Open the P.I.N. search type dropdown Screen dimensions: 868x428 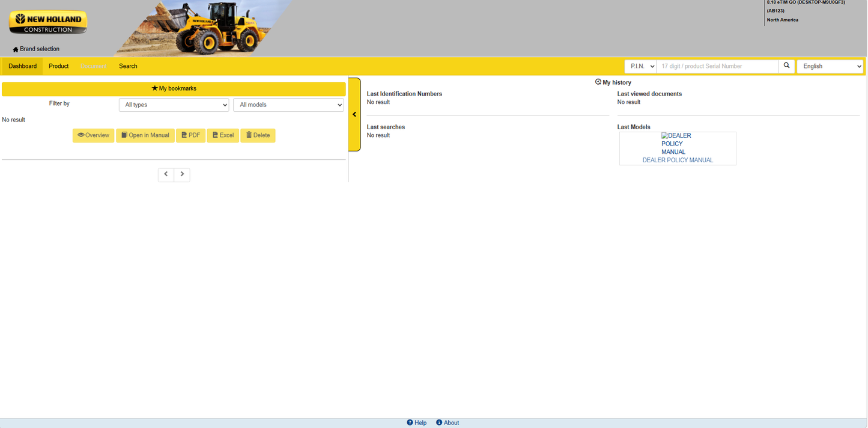[640, 66]
